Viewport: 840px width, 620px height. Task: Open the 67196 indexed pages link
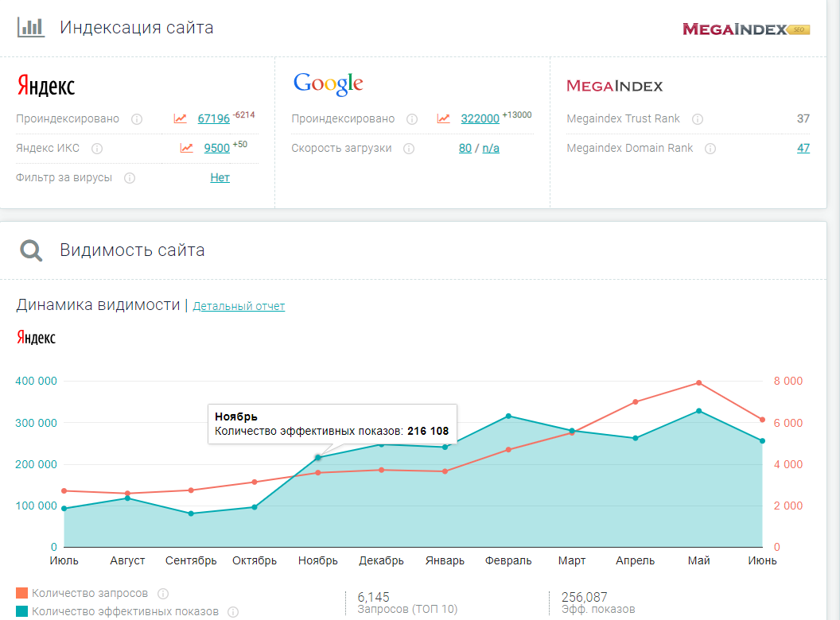[214, 118]
